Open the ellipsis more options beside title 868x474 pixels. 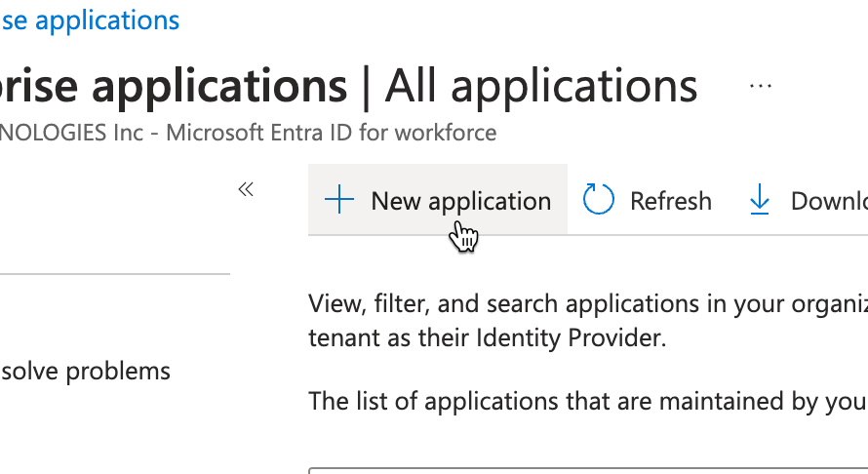tap(760, 86)
